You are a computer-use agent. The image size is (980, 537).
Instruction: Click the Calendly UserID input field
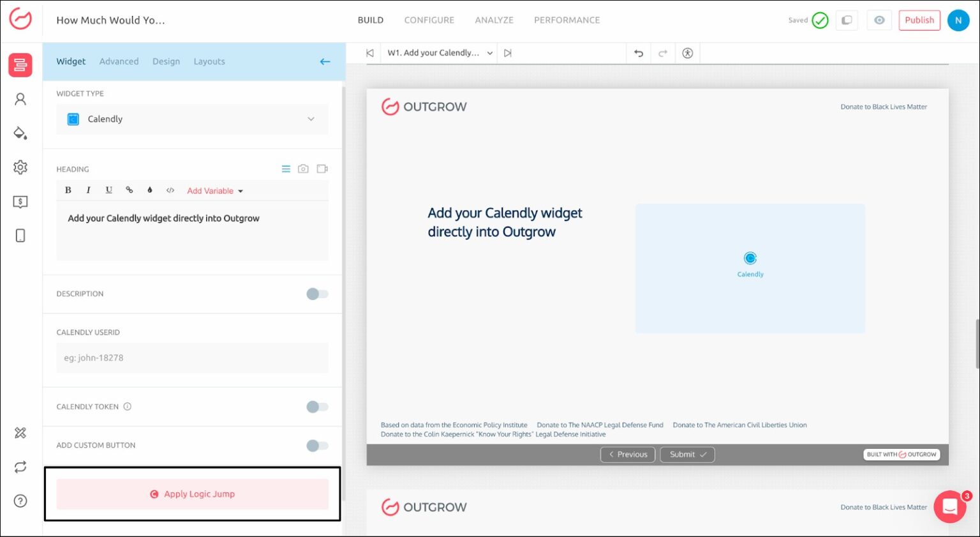(x=192, y=358)
